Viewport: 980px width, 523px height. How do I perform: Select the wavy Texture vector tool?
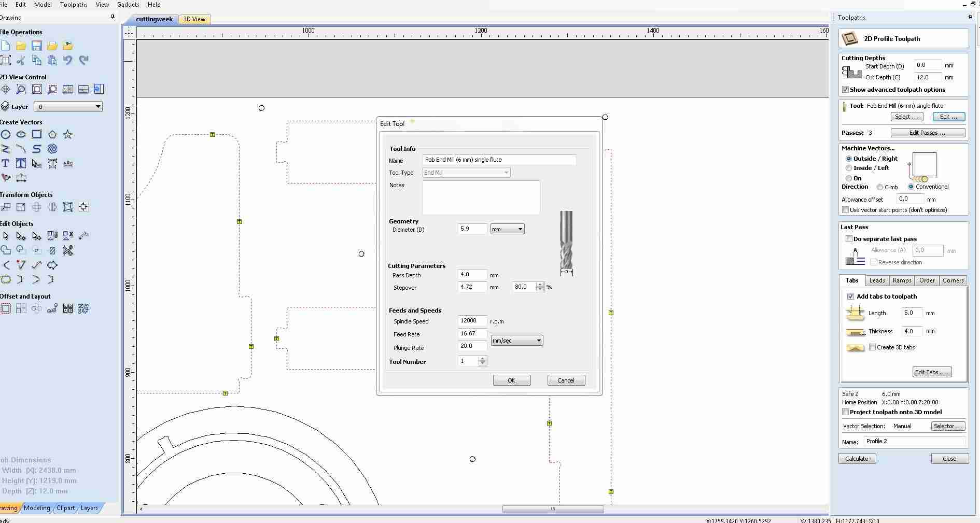pyautogui.click(x=52, y=149)
